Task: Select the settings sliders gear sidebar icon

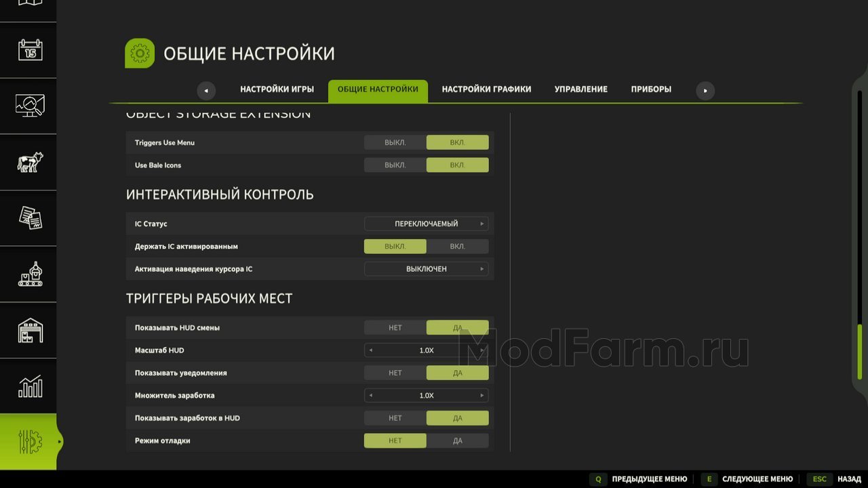Action: point(30,442)
